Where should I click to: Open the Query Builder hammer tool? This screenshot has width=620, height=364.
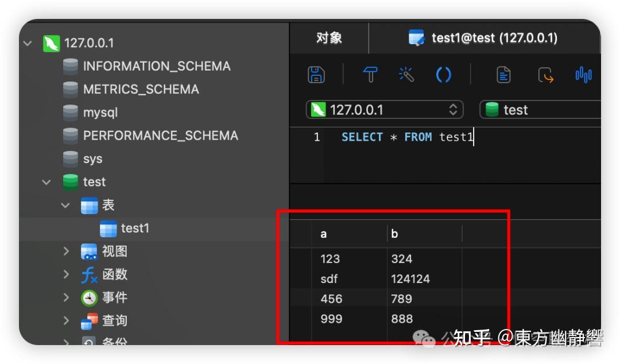point(370,75)
